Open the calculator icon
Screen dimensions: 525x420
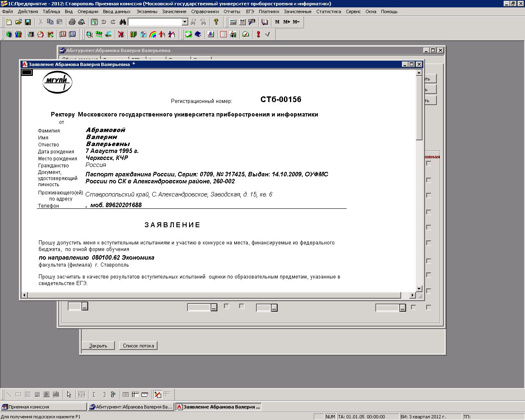coord(233,22)
